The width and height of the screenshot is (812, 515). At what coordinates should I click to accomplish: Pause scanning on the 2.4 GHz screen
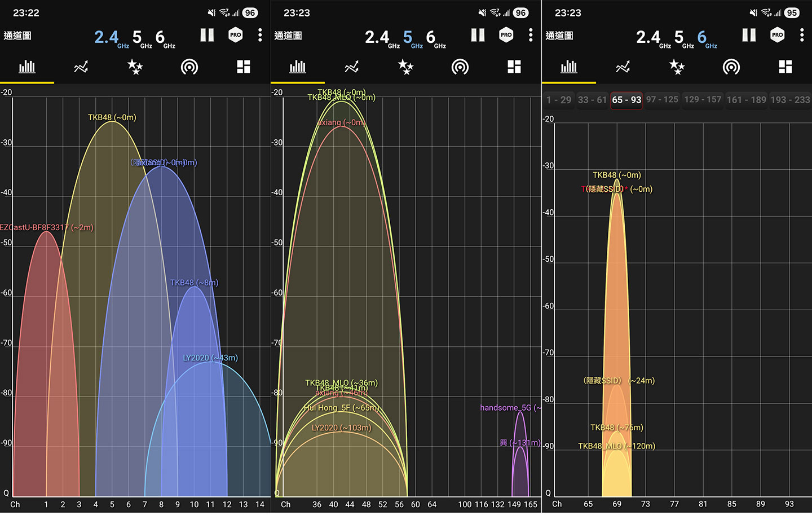coord(207,36)
